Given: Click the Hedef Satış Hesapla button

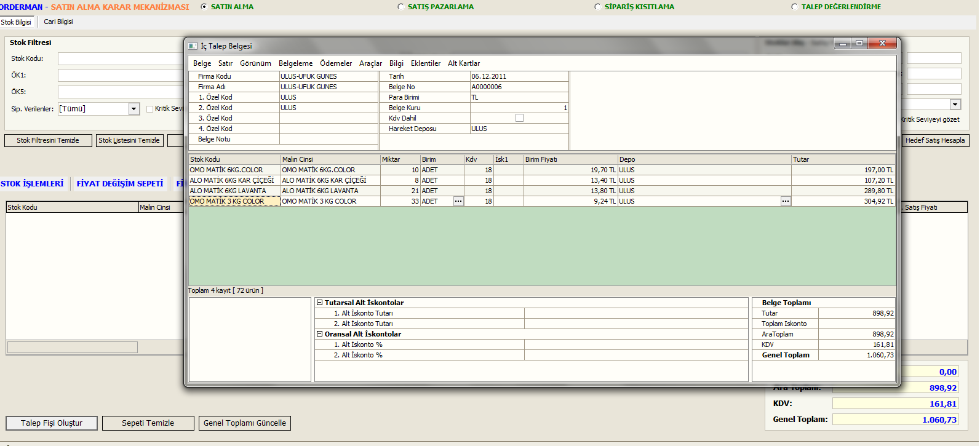Looking at the screenshot, I should [935, 140].
